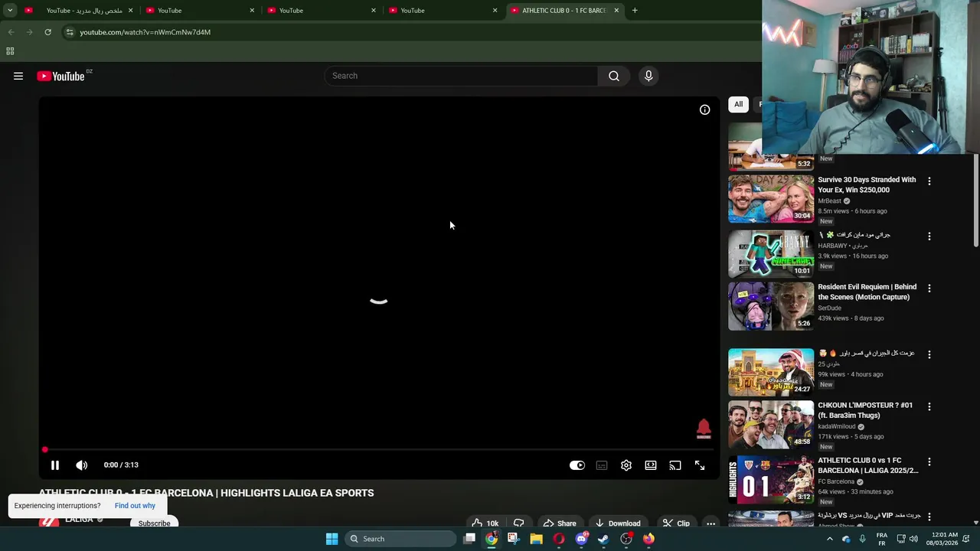
Task: Toggle subtitles/closed captions button
Action: point(602,465)
